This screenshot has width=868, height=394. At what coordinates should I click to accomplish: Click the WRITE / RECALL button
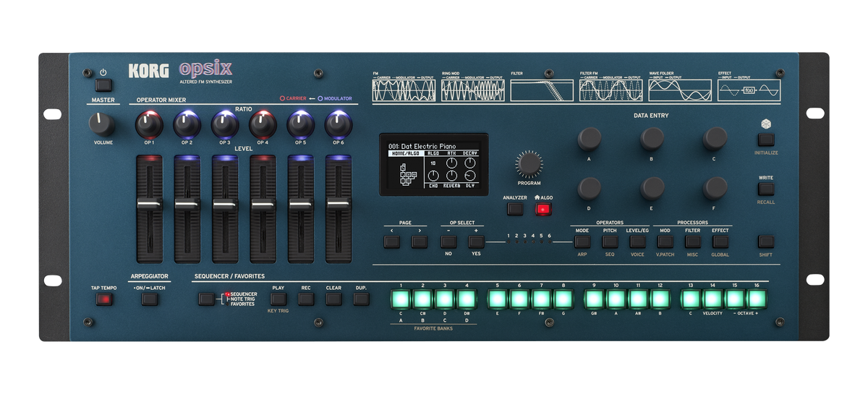766,189
